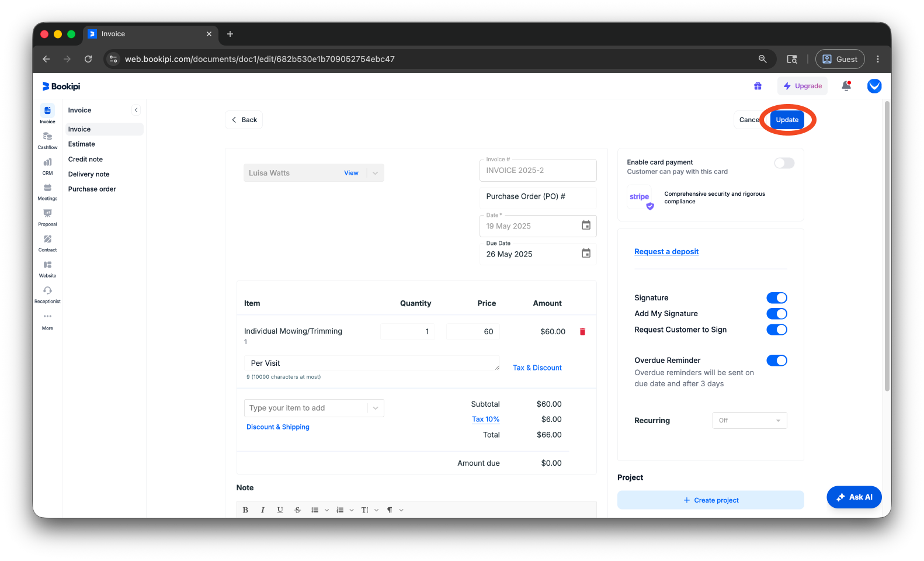Screen dimensions: 924x561
Task: Open the Invoice sidebar icon
Action: pos(47,110)
